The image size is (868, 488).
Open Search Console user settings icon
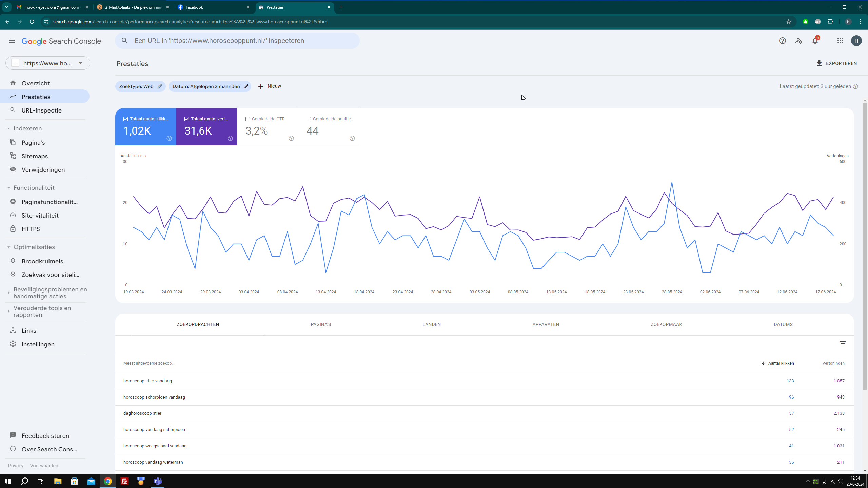point(798,41)
